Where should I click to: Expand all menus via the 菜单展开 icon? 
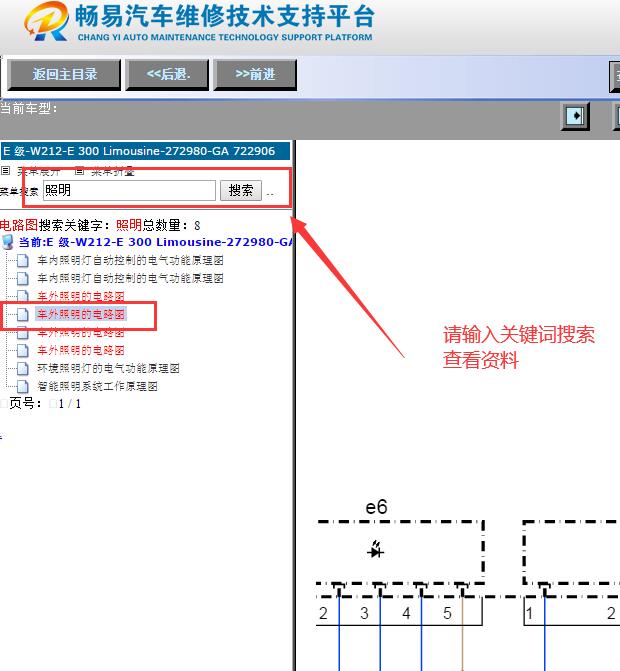(5, 171)
